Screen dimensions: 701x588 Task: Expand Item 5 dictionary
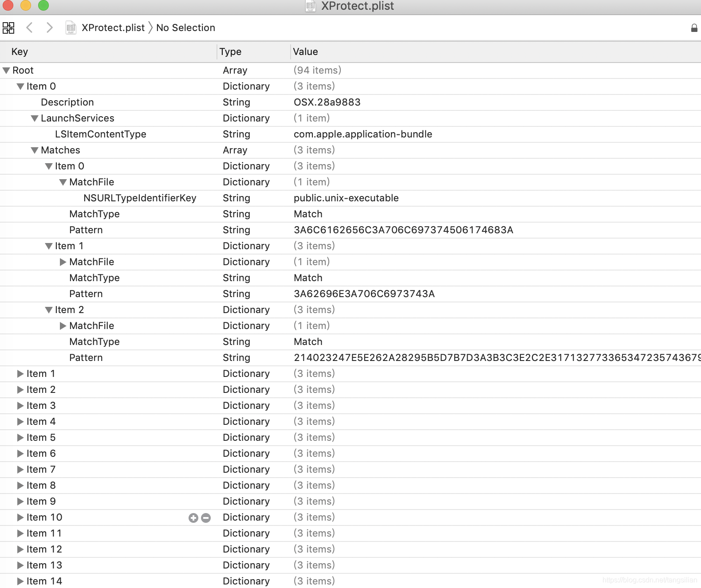[x=20, y=438]
